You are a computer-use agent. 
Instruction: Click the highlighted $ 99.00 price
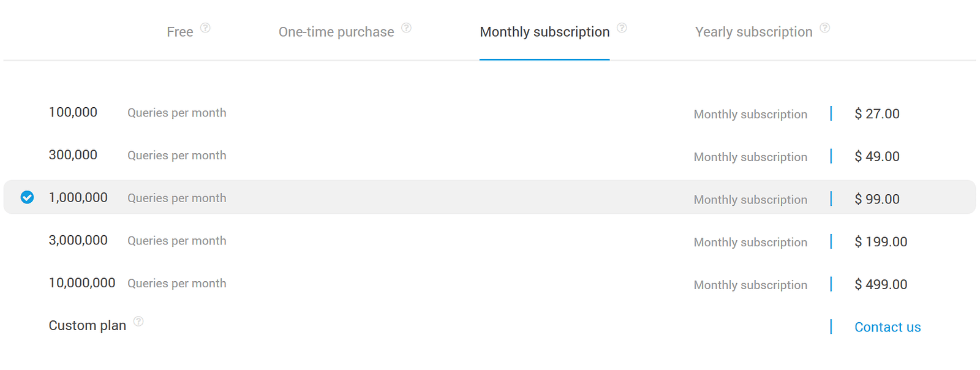point(876,199)
